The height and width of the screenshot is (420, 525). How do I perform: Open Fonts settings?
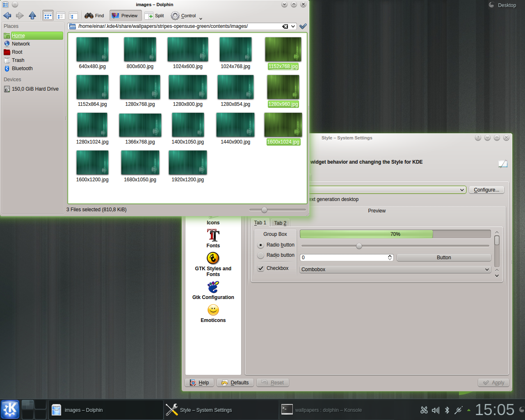pyautogui.click(x=213, y=238)
